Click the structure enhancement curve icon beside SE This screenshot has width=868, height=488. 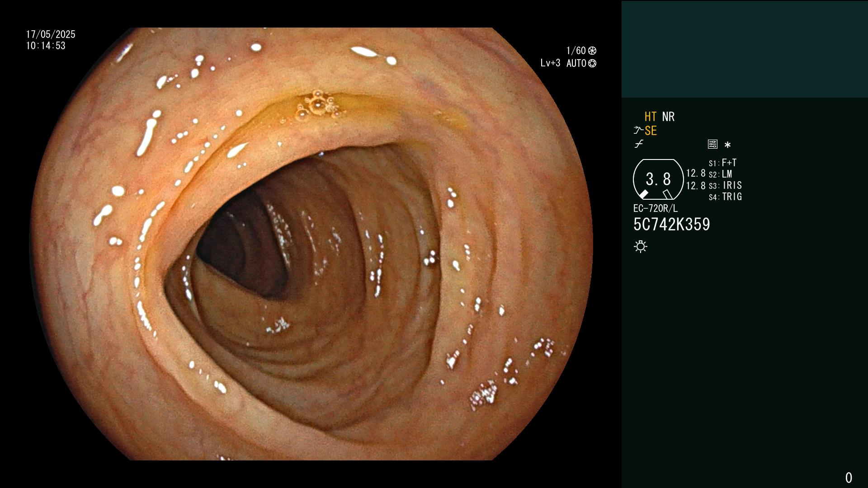[638, 131]
